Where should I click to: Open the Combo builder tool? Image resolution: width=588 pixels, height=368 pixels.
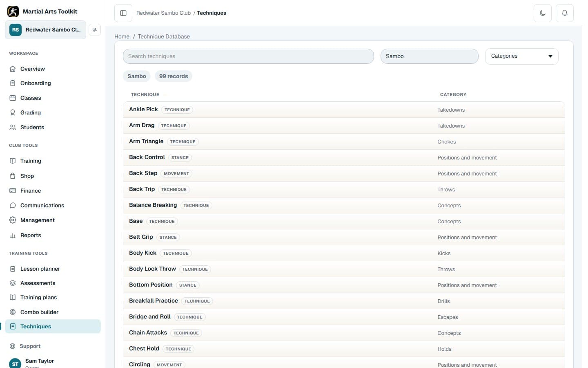[53, 312]
